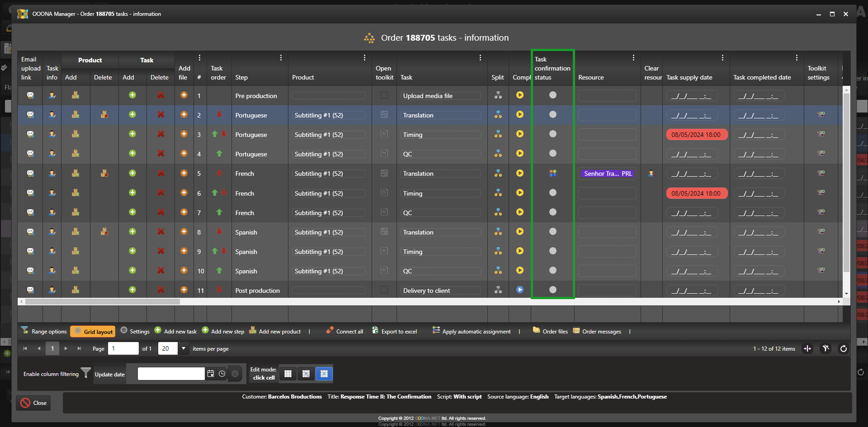
Task: Open Task supply date column menu
Action: pyautogui.click(x=722, y=58)
